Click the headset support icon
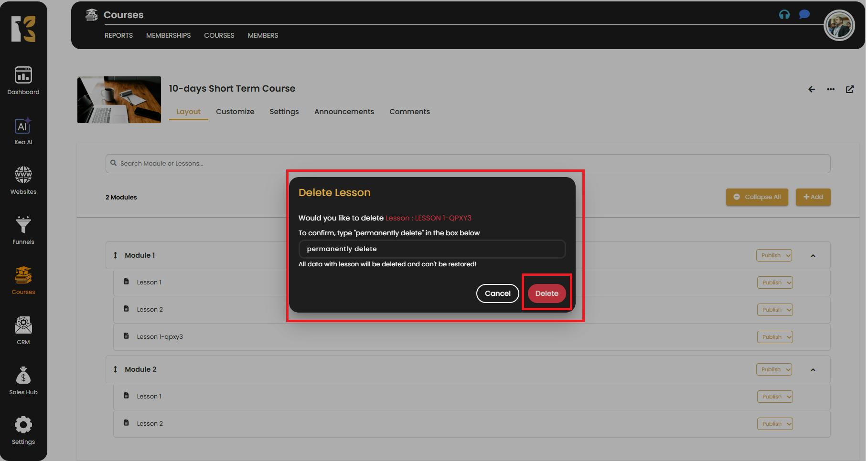868x461 pixels. tap(784, 15)
